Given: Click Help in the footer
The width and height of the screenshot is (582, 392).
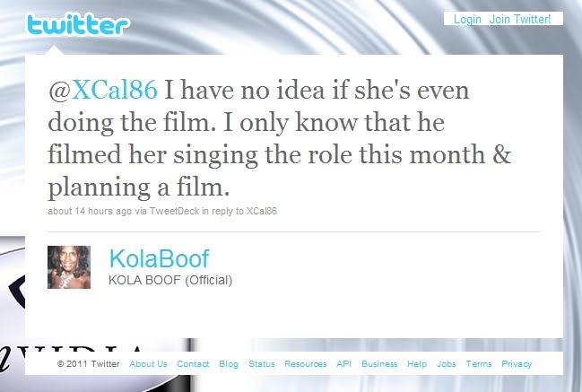Looking at the screenshot, I should click(x=417, y=364).
